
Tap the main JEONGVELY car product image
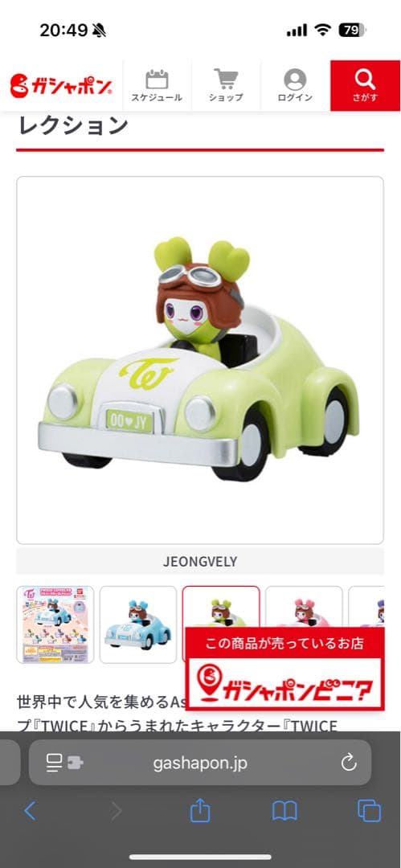[x=200, y=360]
